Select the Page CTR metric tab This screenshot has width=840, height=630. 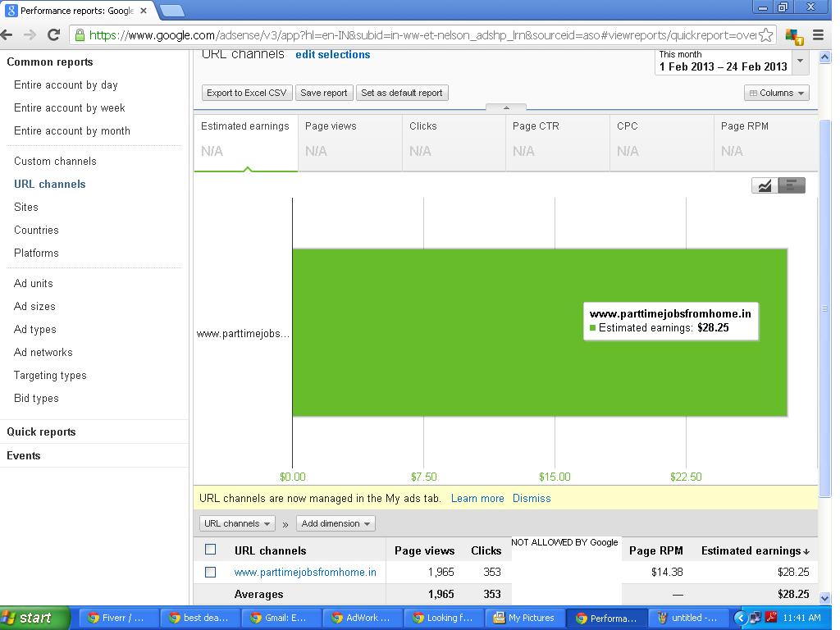(x=558, y=143)
